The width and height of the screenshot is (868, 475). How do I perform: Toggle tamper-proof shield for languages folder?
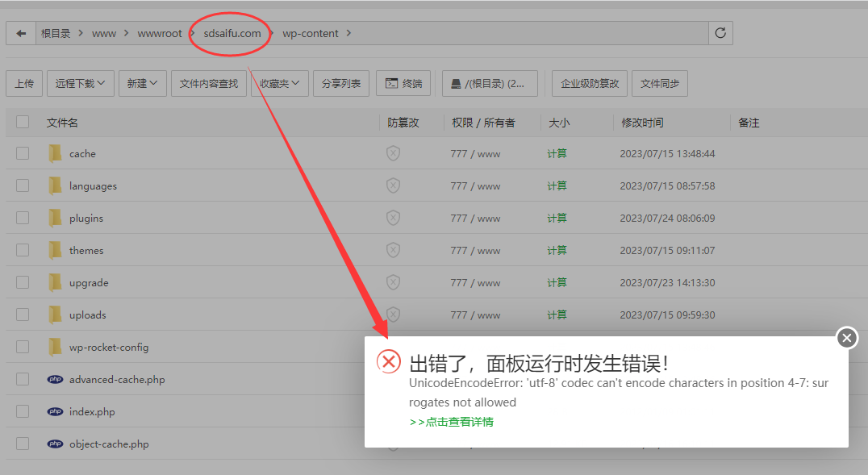tap(393, 185)
